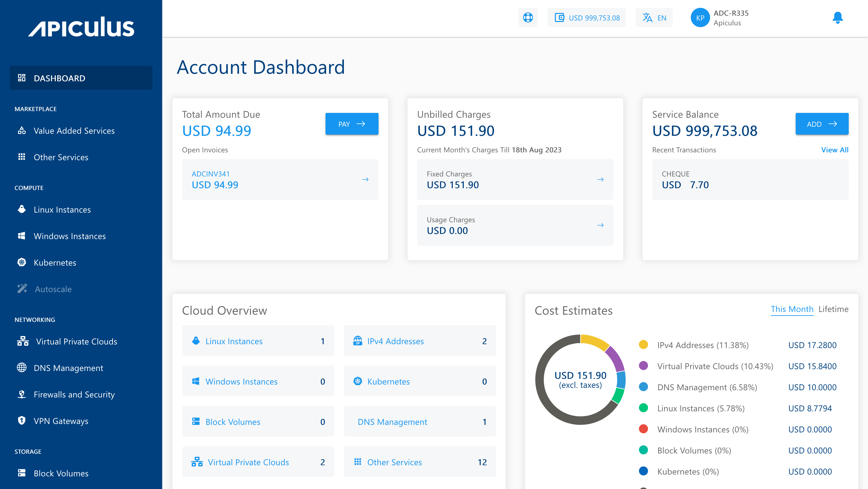Screen dimensions: 868x489
Task: Open DNS Management from the sidebar
Action: pos(68,368)
